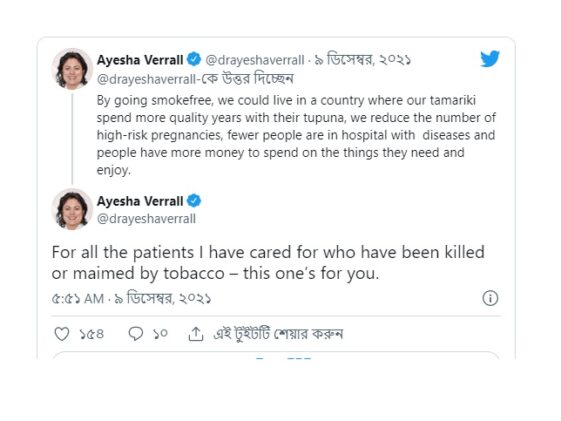Click the share upload arrow icon
561x421 pixels.
tap(196, 334)
